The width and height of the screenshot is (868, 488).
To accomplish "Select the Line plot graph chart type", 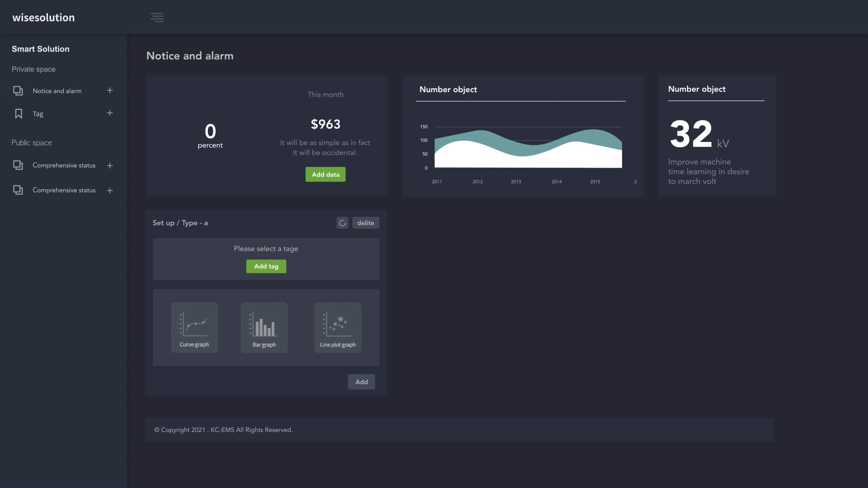I will pos(338,327).
